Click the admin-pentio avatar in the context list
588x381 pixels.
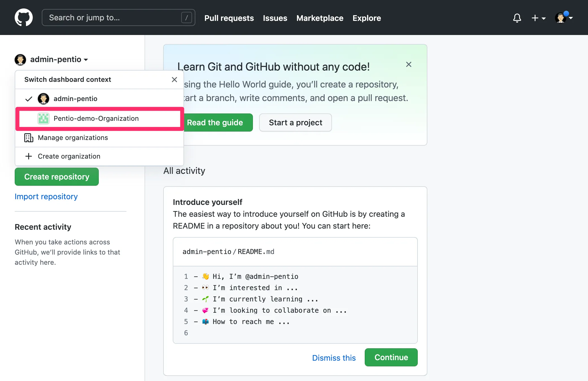tap(43, 99)
